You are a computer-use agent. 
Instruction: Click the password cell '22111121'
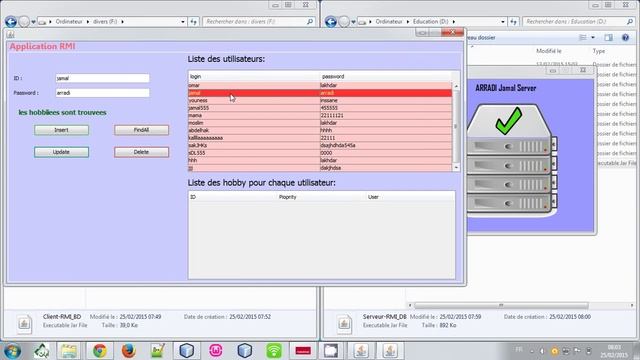386,116
